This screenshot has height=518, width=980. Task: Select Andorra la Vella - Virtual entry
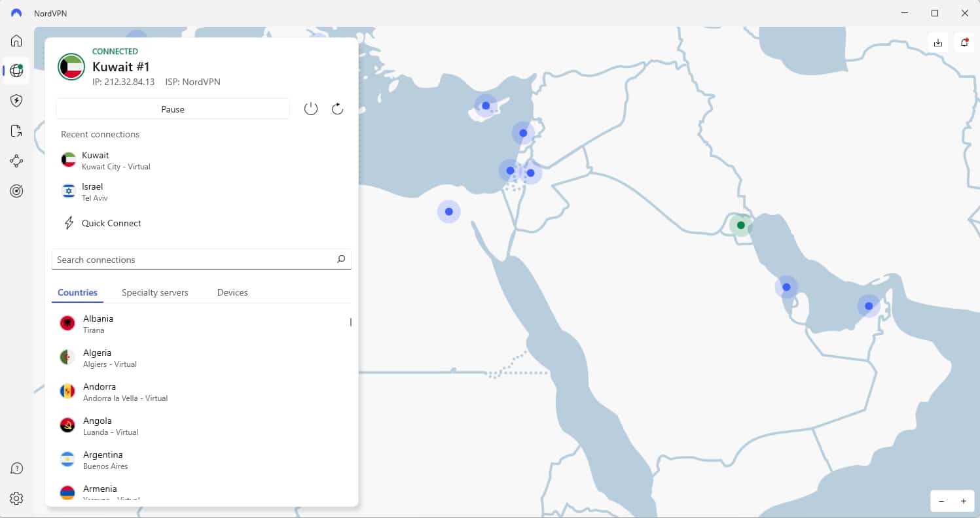pyautogui.click(x=200, y=392)
